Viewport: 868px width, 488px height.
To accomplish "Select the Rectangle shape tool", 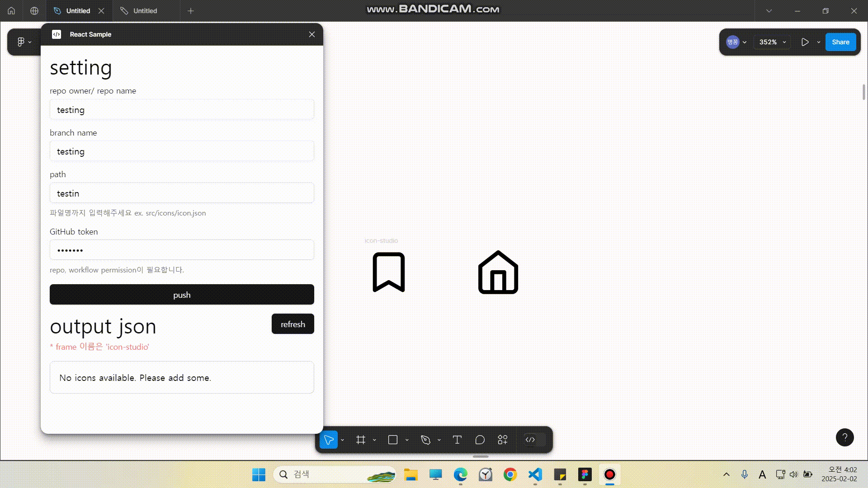I will click(392, 440).
